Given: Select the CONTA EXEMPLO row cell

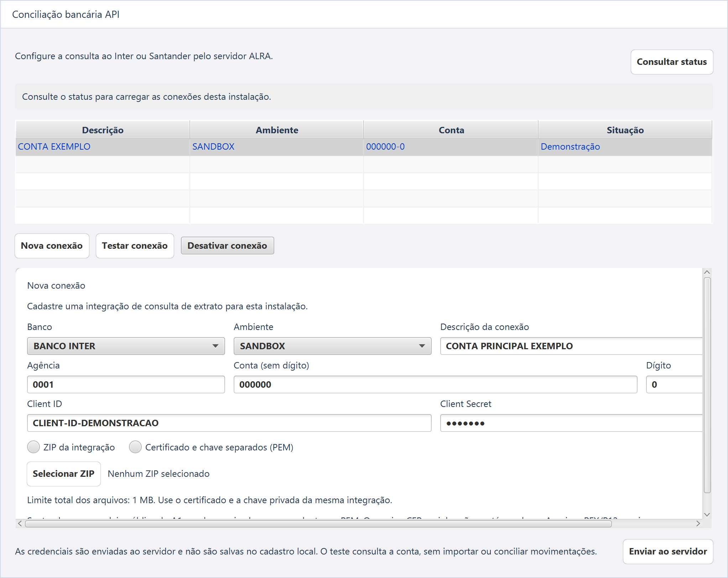Looking at the screenshot, I should pos(103,147).
